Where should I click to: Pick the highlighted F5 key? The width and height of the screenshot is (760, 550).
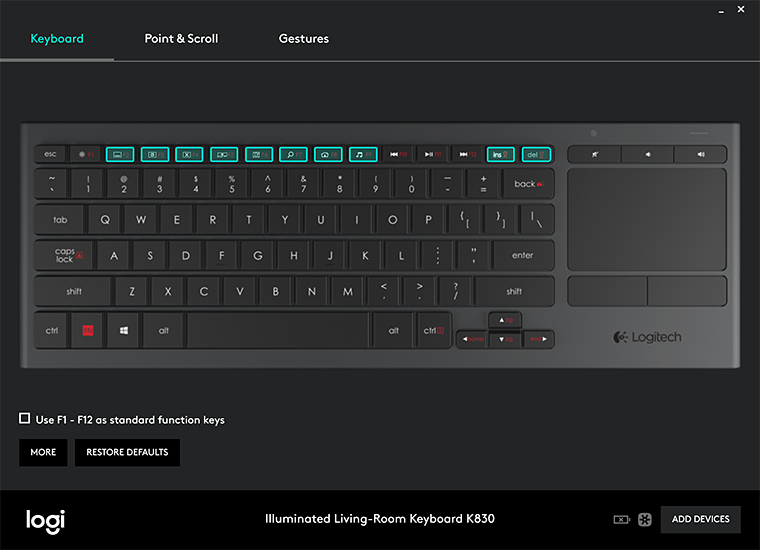(224, 155)
